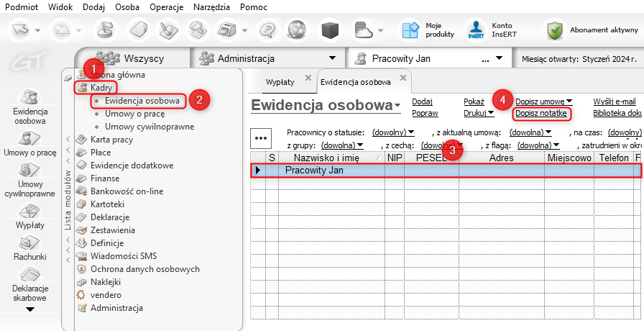644x331 pixels.
Task: Click Ewidencja osobowa shortcut in left bar
Action: click(30, 106)
